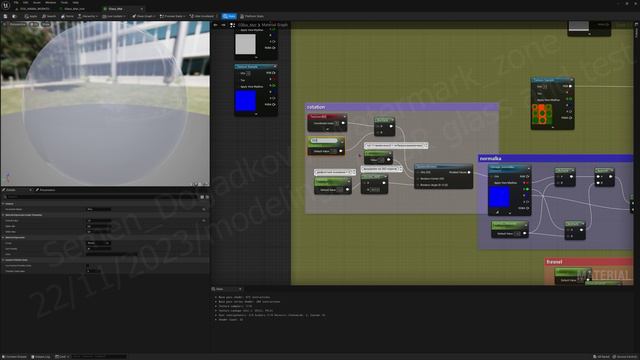Select the orange-green texture sample thumbnail
This screenshot has height=360, width=640.
(x=542, y=114)
